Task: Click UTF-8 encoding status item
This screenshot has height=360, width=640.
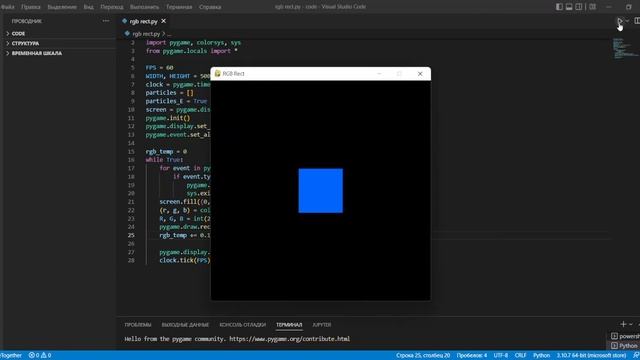Action: coord(501,356)
